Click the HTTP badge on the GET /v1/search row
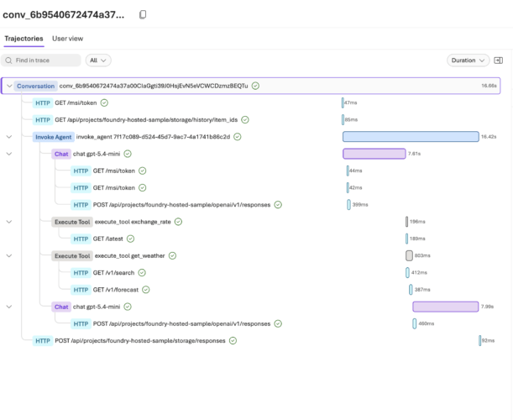Image resolution: width=513 pixels, height=420 pixels. point(81,273)
